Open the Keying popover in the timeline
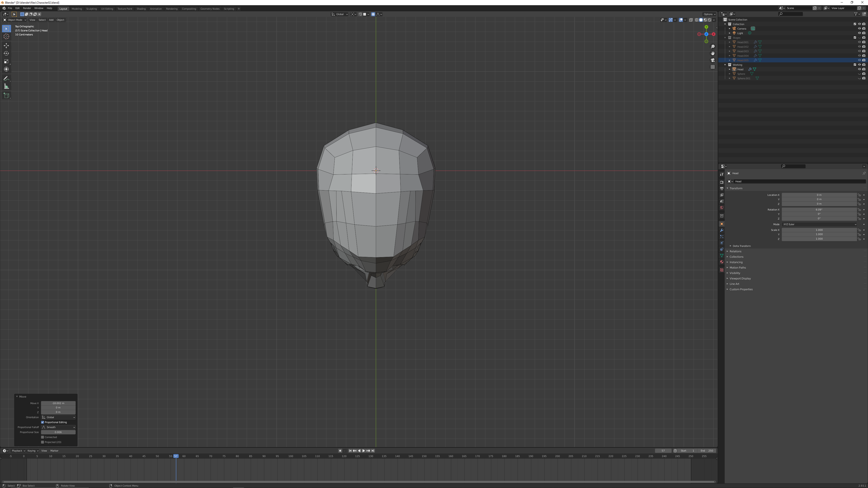The width and height of the screenshot is (868, 488). pos(33,451)
